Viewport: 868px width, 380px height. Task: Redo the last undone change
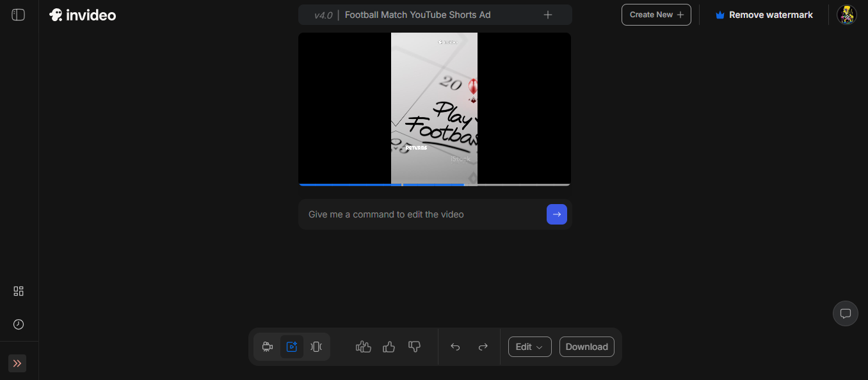click(x=483, y=346)
